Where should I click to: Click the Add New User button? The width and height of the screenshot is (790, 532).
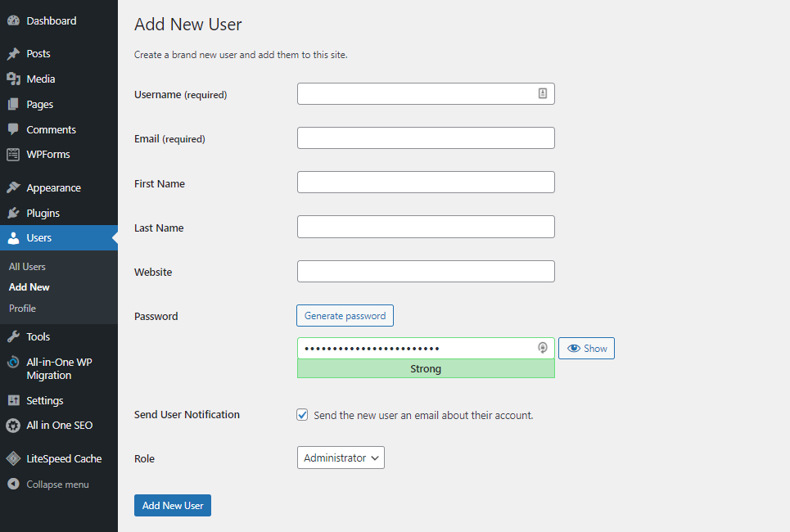point(172,505)
